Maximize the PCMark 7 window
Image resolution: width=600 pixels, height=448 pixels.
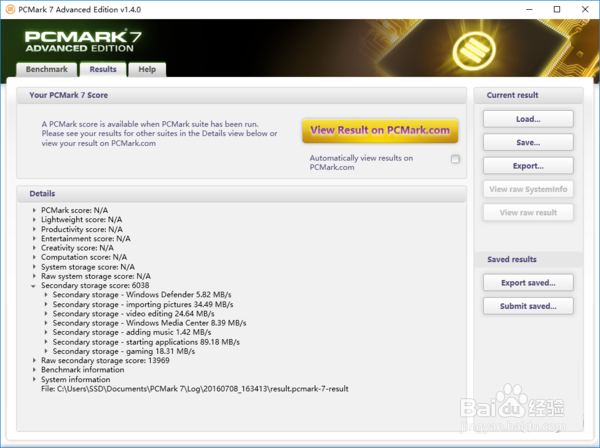[557, 9]
